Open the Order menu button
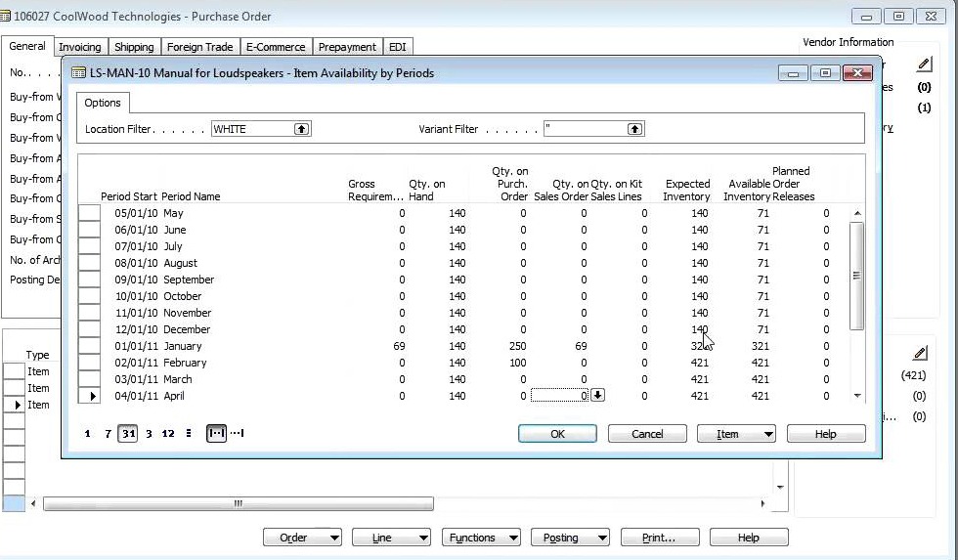This screenshot has width=958, height=560. pyautogui.click(x=302, y=538)
